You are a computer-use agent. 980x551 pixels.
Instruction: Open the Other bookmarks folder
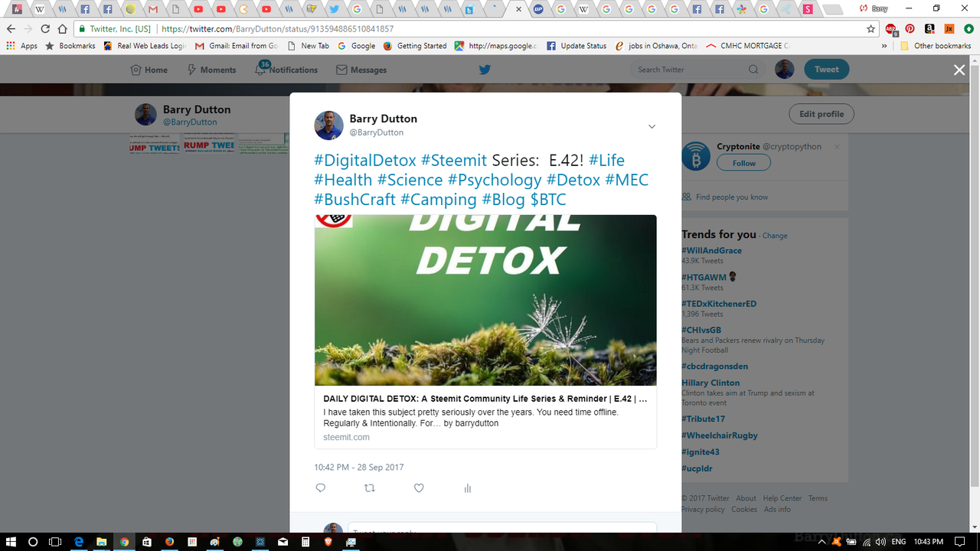coord(936,46)
